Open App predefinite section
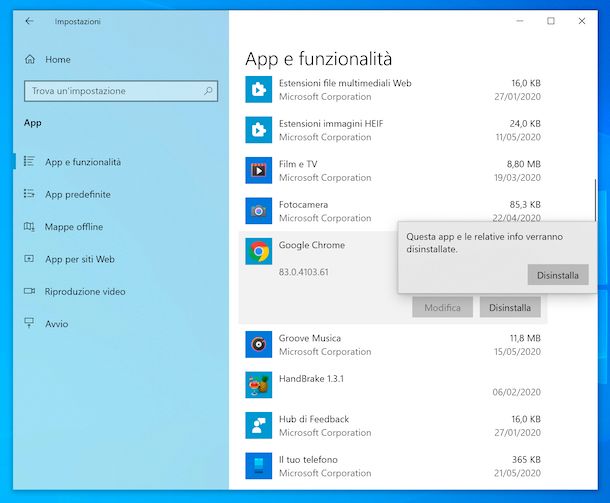Image resolution: width=610 pixels, height=503 pixels. click(x=78, y=194)
